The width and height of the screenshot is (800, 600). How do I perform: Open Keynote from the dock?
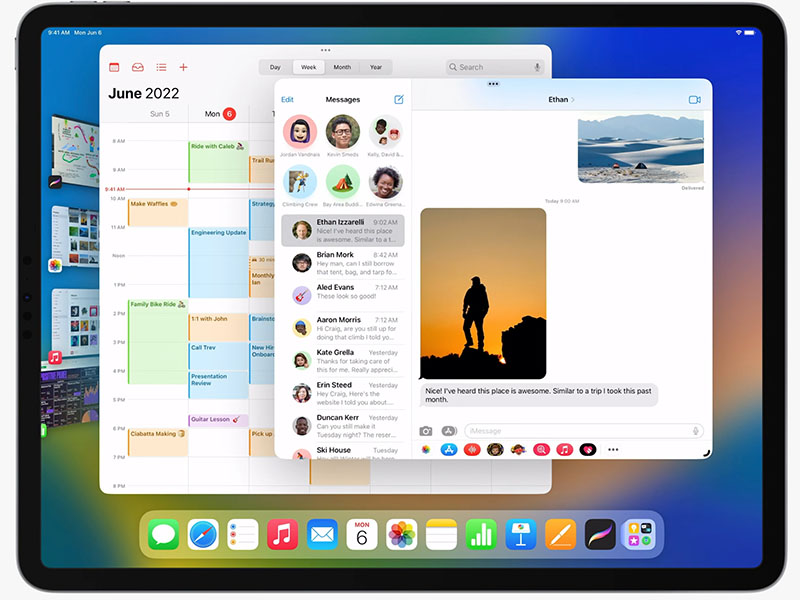pos(520,534)
